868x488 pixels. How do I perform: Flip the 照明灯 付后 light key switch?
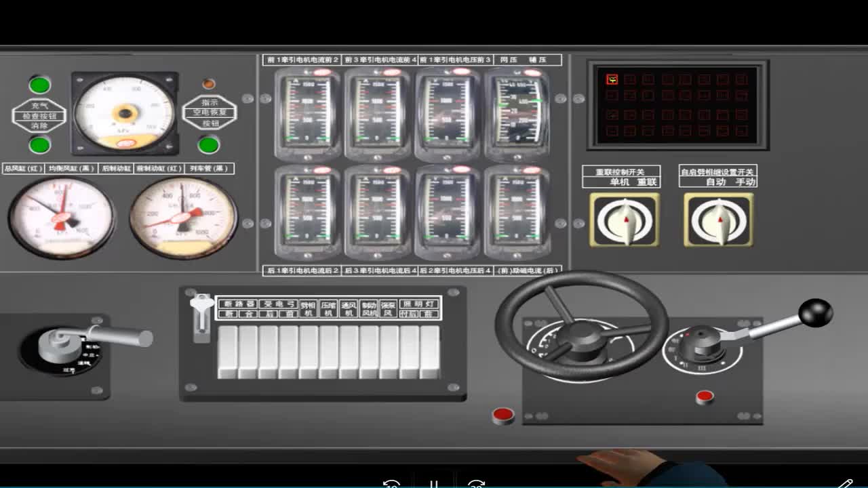[x=410, y=352]
